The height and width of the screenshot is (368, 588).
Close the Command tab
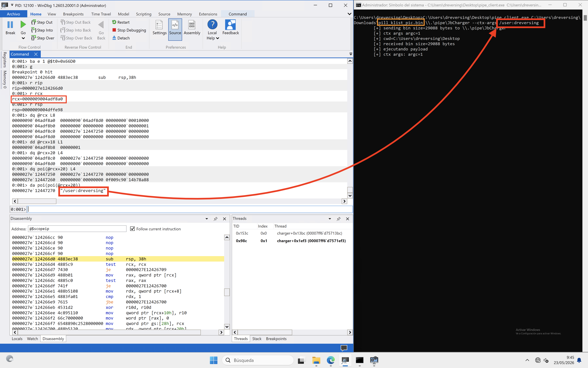(36, 54)
